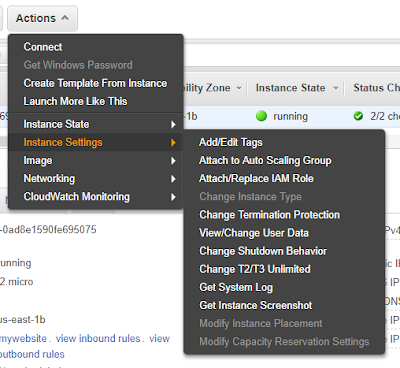Screen dimensions: 400x368
Task: Select Attach/Replace IAM Role
Action: point(256,178)
